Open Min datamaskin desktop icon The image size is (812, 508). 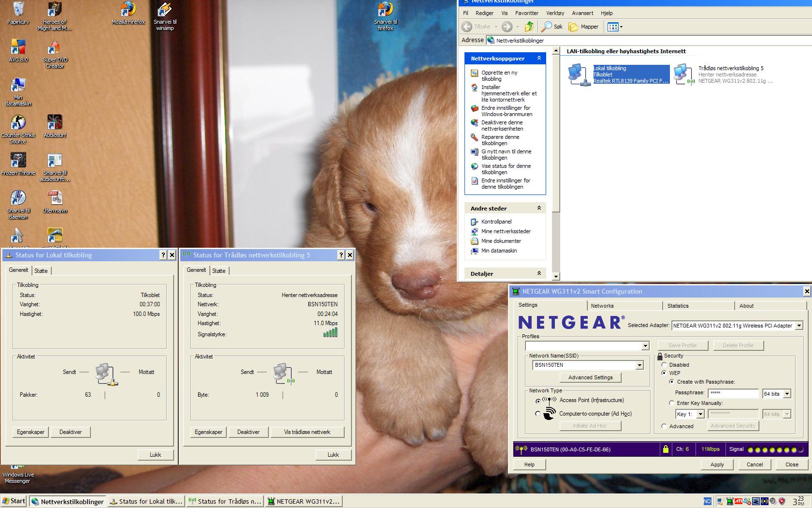[x=18, y=91]
